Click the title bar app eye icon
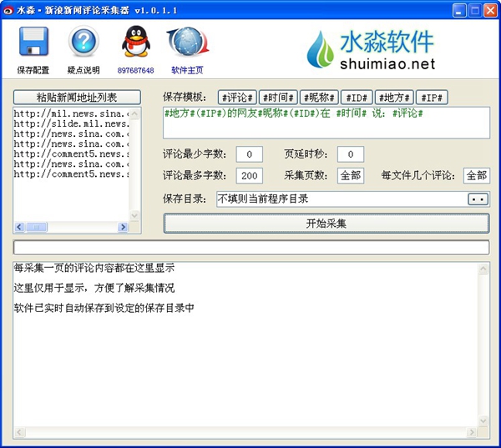 click(8, 11)
